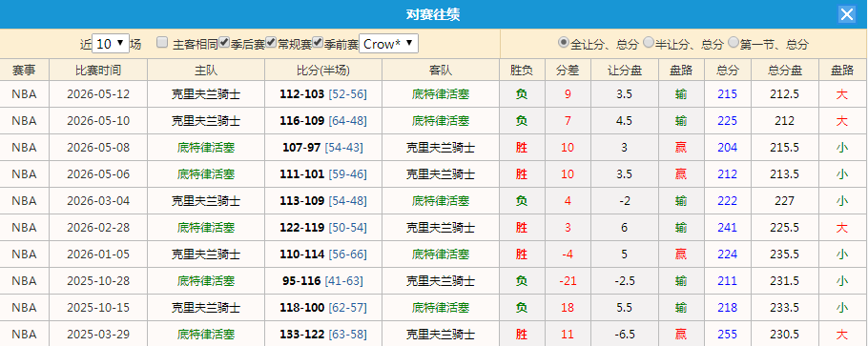Viewport: 868px width, 346px height.
Task: Click the 客队 column header
Action: [441, 71]
